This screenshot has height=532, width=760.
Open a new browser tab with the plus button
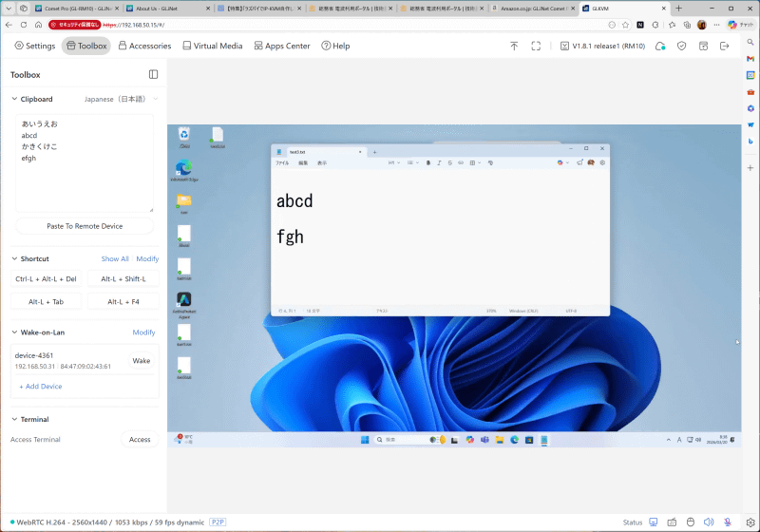tap(678, 9)
